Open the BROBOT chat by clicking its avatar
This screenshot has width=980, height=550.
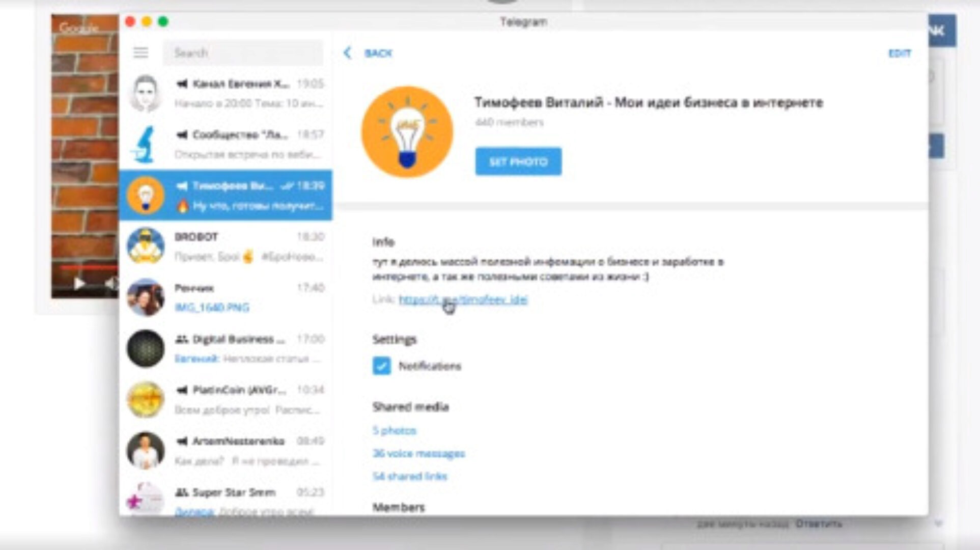tap(145, 246)
